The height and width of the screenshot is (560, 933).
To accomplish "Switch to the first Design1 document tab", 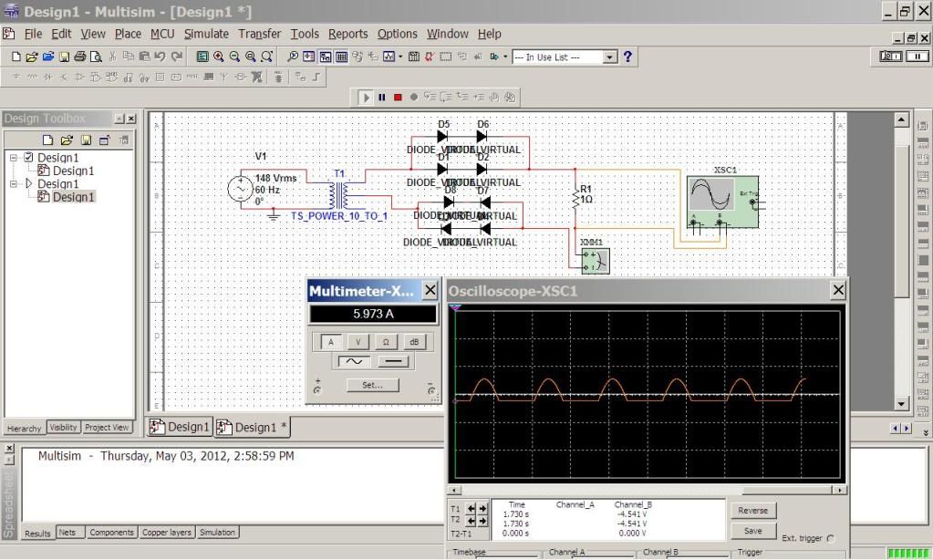I will 181,427.
